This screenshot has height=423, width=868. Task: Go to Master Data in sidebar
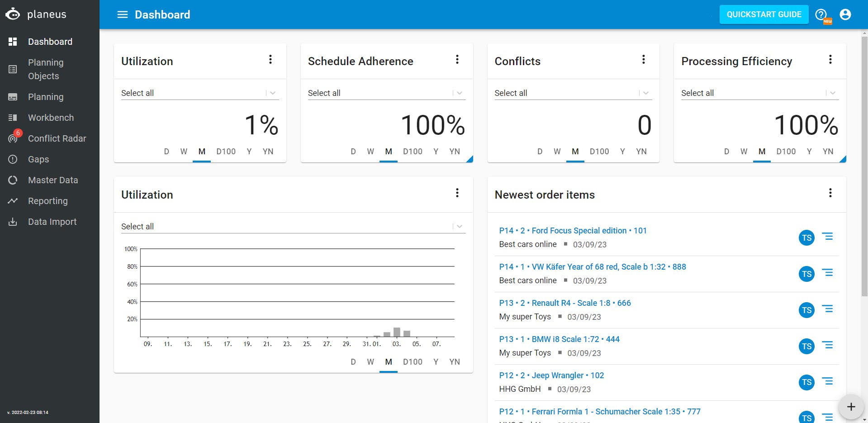point(52,180)
